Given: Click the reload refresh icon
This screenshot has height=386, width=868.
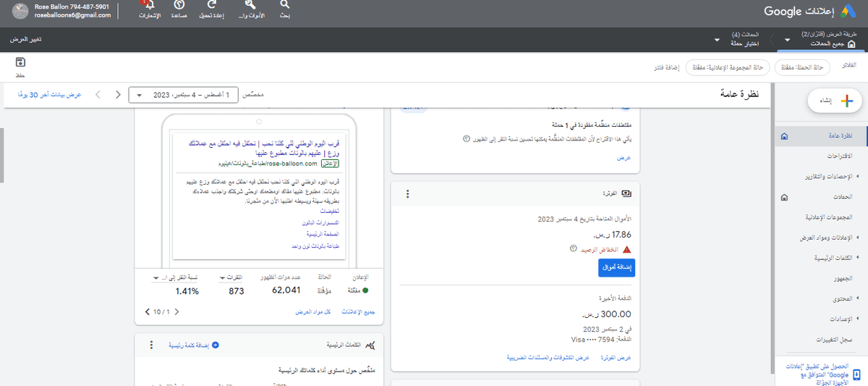Looking at the screenshot, I should pyautogui.click(x=210, y=7).
